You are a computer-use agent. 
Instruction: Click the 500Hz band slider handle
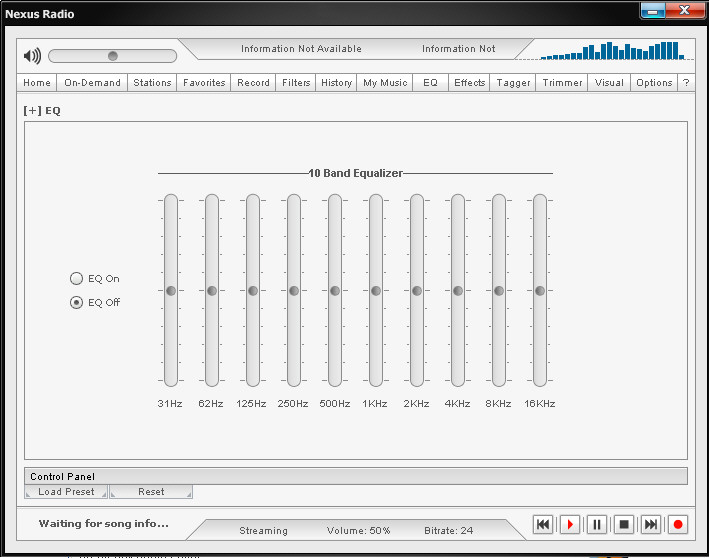(x=335, y=291)
